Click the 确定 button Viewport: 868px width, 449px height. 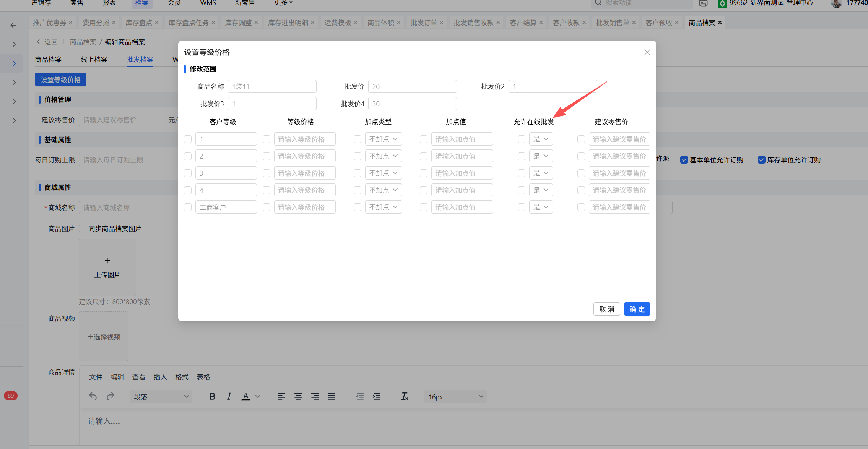(x=637, y=309)
